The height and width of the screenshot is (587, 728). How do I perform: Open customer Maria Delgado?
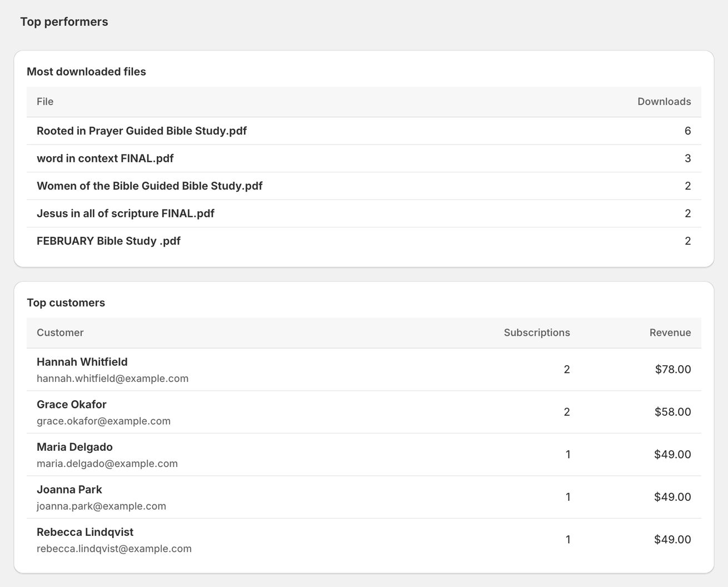click(x=74, y=447)
